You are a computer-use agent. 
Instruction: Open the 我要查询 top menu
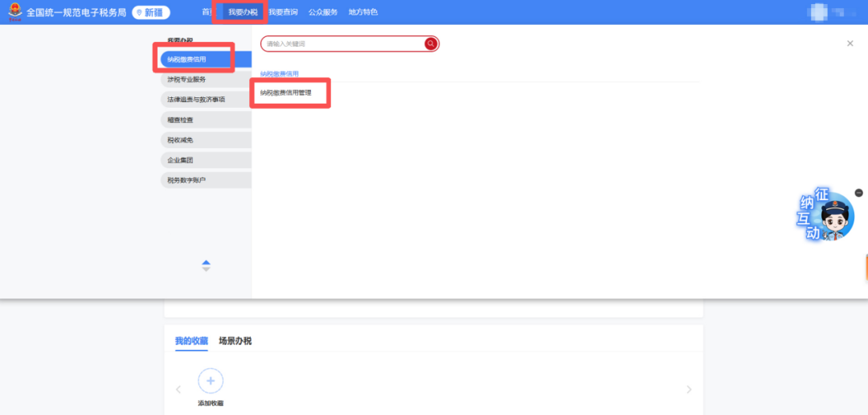coord(283,12)
